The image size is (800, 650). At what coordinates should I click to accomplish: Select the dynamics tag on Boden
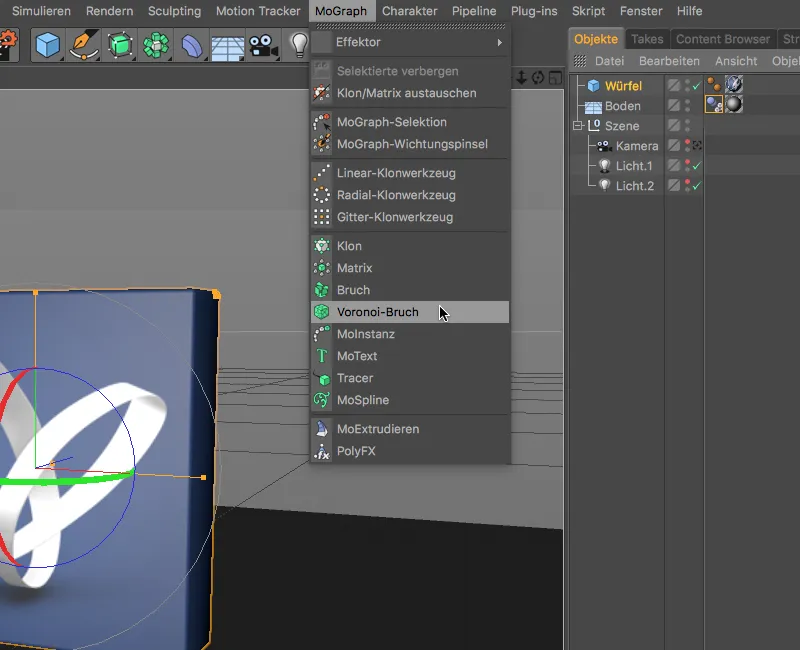(x=715, y=105)
